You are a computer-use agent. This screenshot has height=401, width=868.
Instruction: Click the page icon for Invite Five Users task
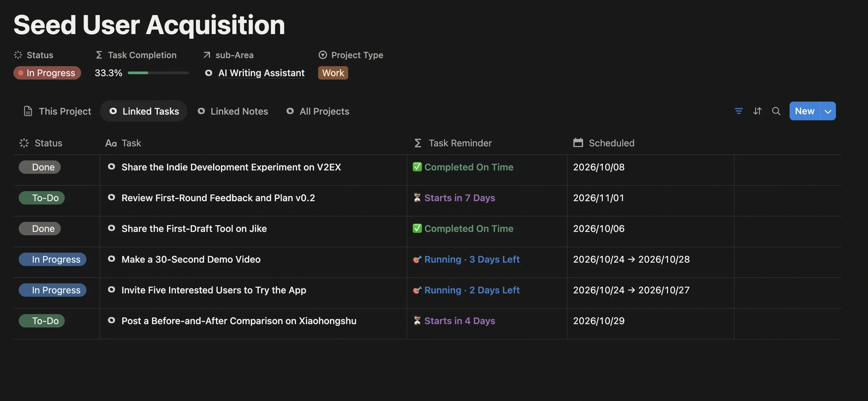[x=111, y=289]
